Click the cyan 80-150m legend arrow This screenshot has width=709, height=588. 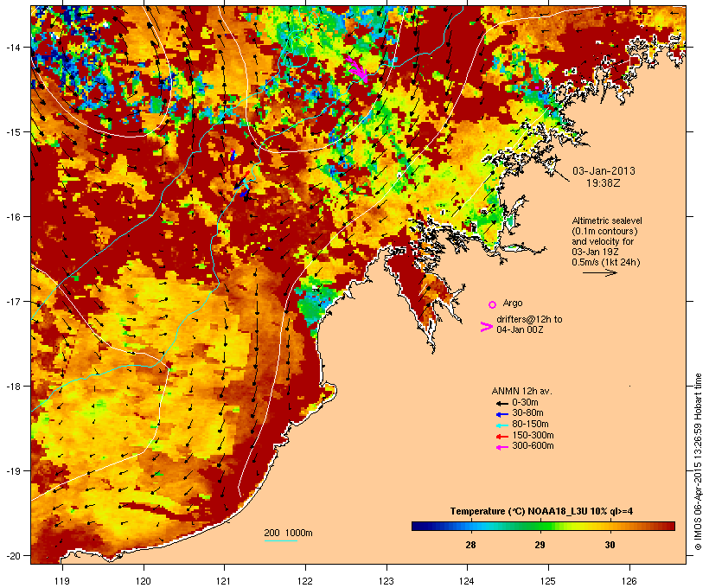point(501,425)
